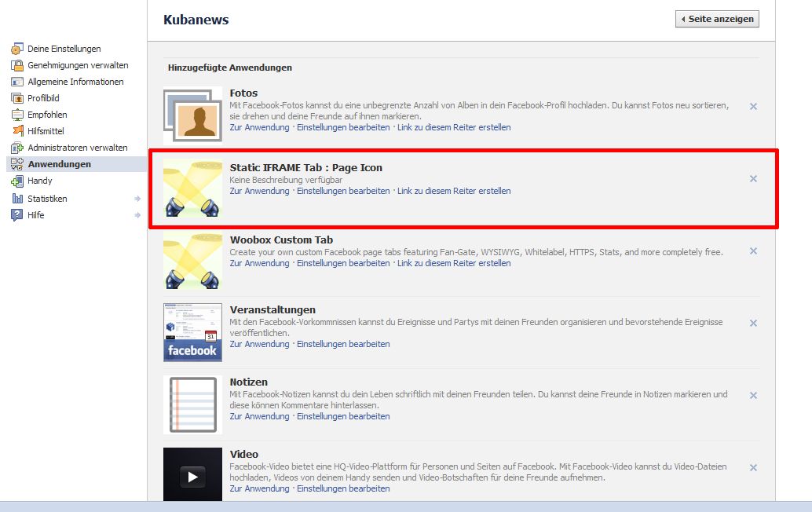
Task: Click the Kubanews page heading
Action: (x=196, y=20)
